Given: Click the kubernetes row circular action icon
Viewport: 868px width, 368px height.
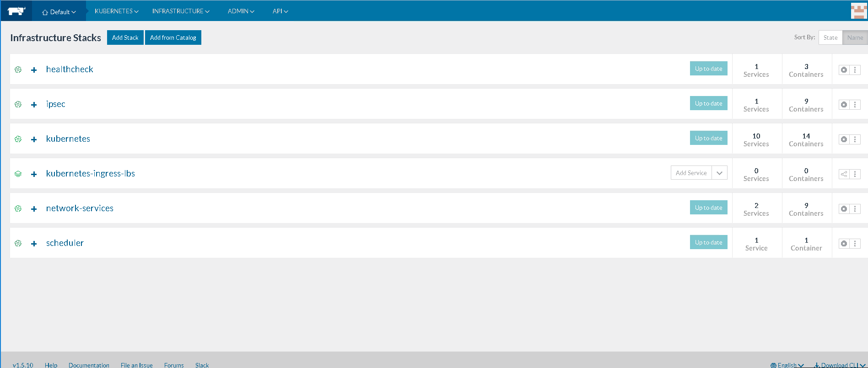Looking at the screenshot, I should 844,139.
